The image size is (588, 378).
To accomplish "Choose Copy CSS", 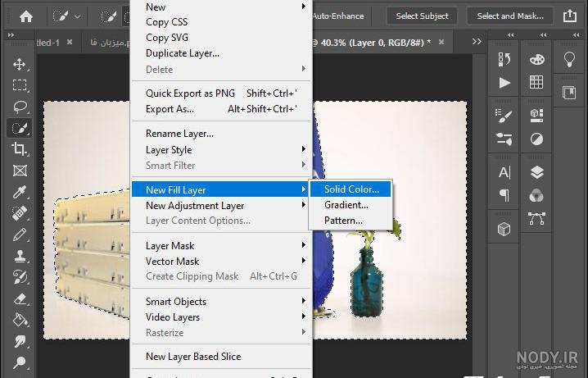I will pos(221,22).
